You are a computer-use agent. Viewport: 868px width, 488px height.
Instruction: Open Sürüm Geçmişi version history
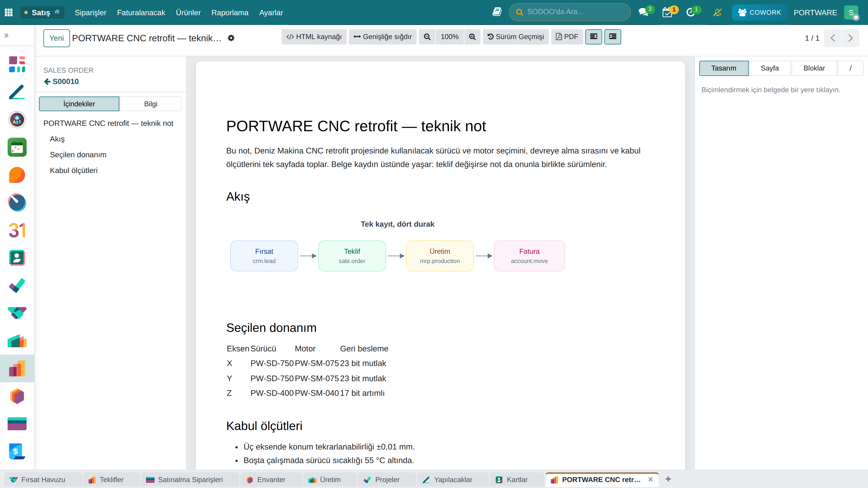(x=516, y=37)
